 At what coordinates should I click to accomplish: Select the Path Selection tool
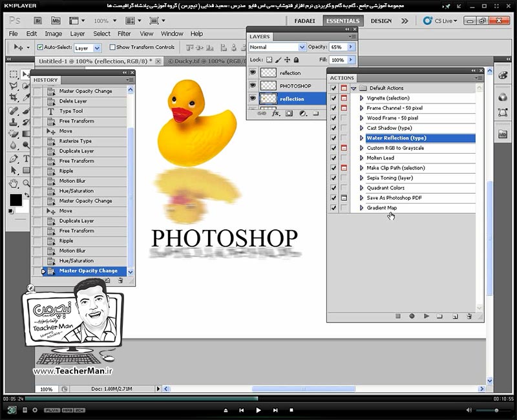[x=14, y=171]
